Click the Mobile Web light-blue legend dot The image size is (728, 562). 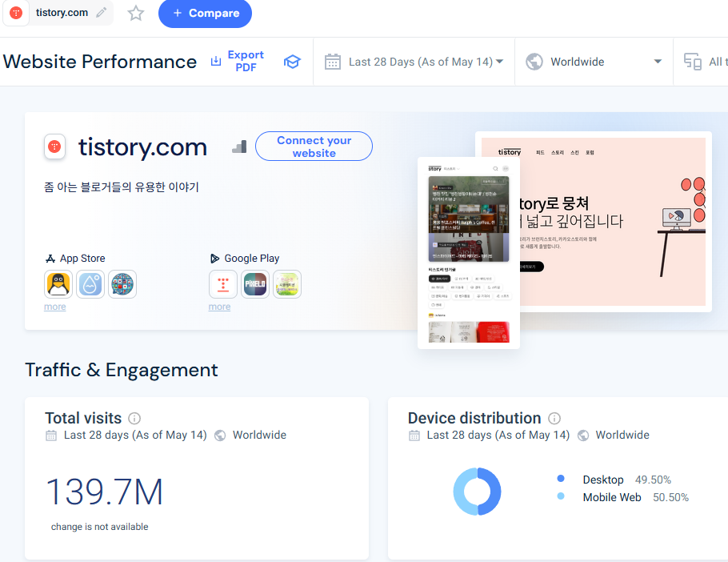click(x=561, y=496)
